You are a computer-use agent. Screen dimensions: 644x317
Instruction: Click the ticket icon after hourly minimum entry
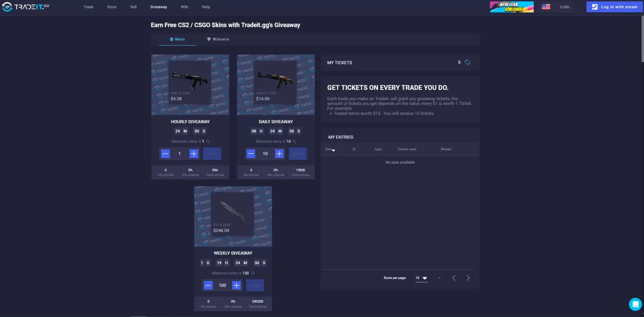208,141
